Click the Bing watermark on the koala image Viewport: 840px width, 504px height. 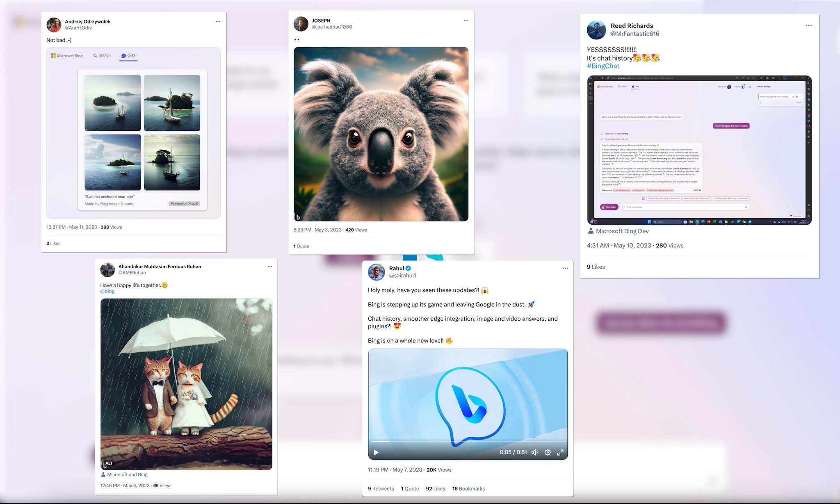(298, 217)
